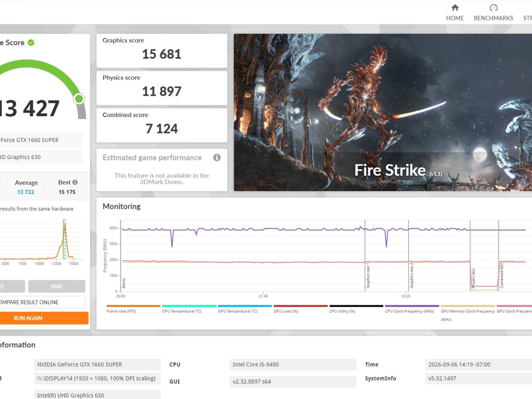Select Combined test marker in chart
This screenshot has height=399, width=532.
[x=502, y=276]
